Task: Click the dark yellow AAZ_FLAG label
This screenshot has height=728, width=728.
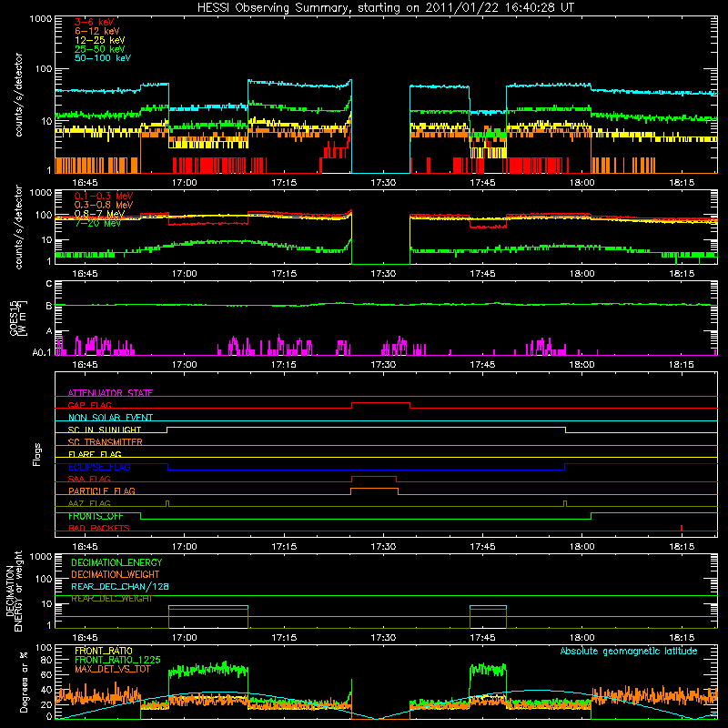Action: tap(89, 503)
